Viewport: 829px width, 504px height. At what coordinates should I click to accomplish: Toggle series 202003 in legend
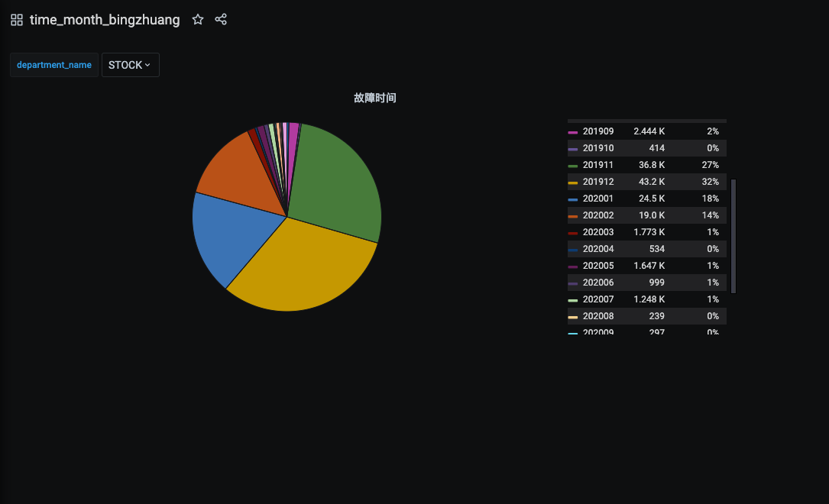tap(598, 232)
